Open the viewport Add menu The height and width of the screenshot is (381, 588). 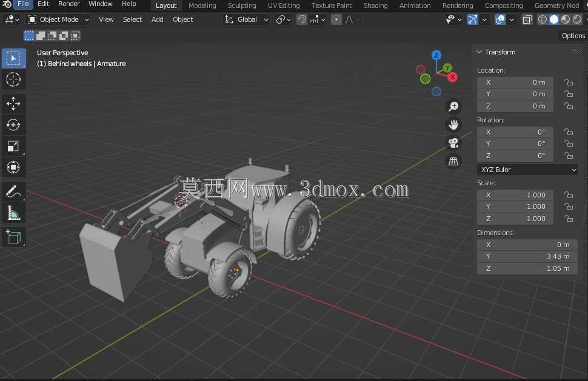click(158, 19)
